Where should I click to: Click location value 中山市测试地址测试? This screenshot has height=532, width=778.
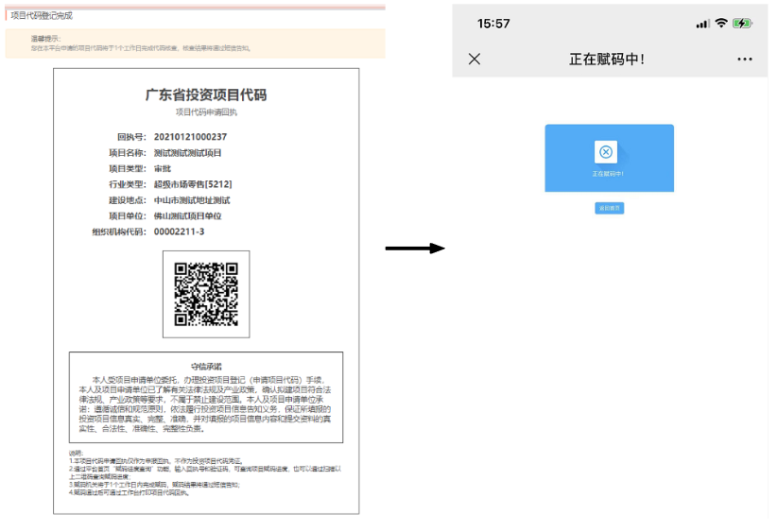click(192, 200)
